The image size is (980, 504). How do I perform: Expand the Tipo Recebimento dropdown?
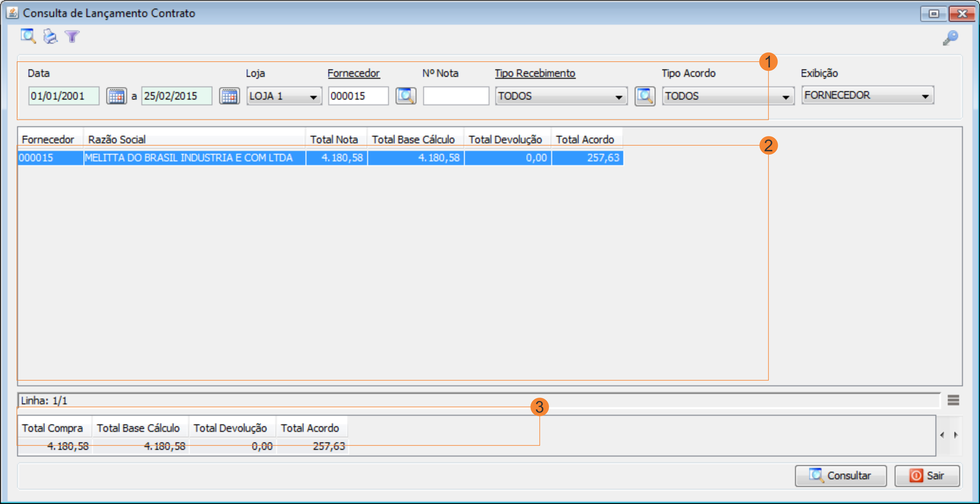(619, 97)
